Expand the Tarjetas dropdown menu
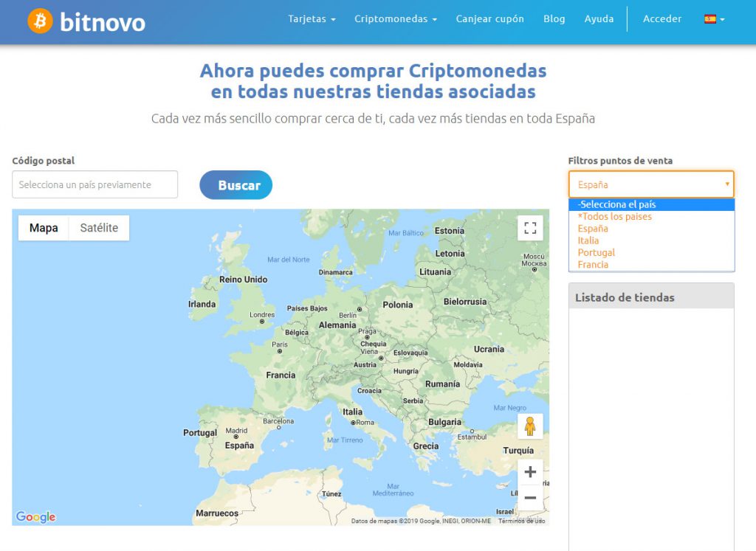756x551 pixels. pos(312,19)
